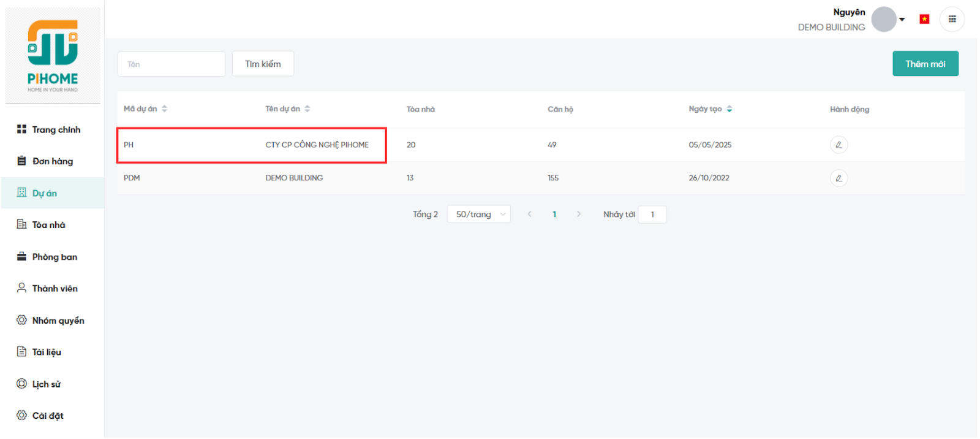Click the edit icon for project PH
This screenshot has height=439, width=980.
tap(839, 145)
